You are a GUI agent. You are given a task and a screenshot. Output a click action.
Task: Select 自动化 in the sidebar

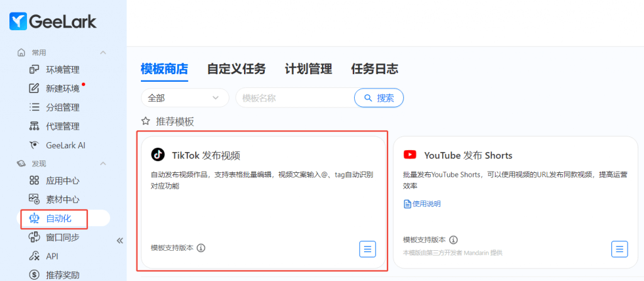pos(58,218)
